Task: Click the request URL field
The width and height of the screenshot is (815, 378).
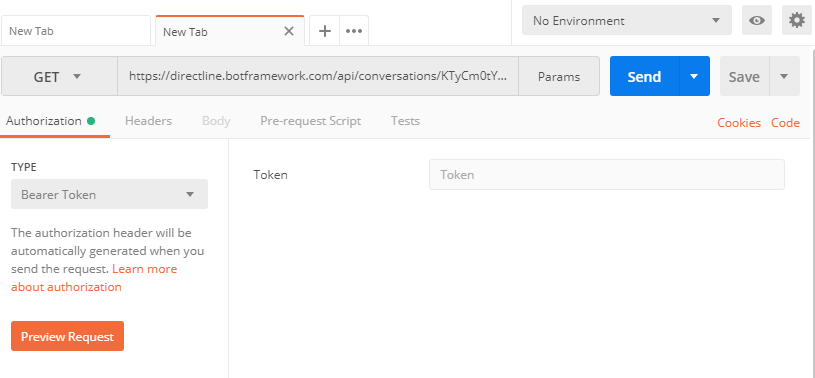Action: tap(318, 76)
